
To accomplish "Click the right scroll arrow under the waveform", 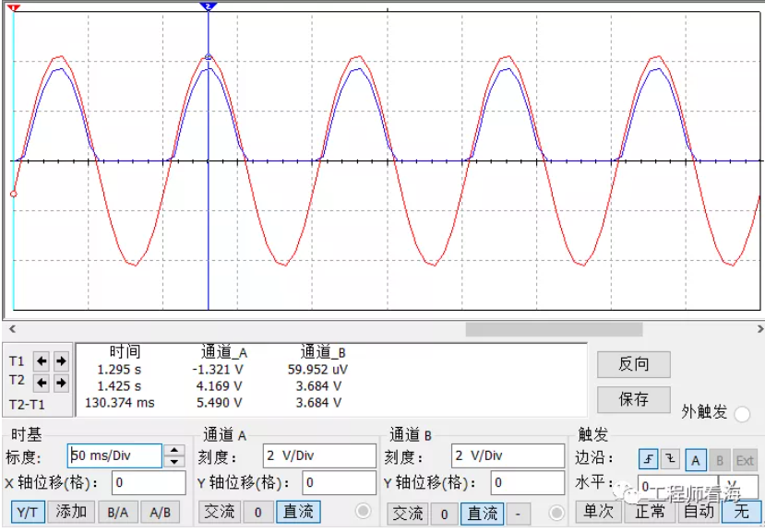I will point(759,329).
